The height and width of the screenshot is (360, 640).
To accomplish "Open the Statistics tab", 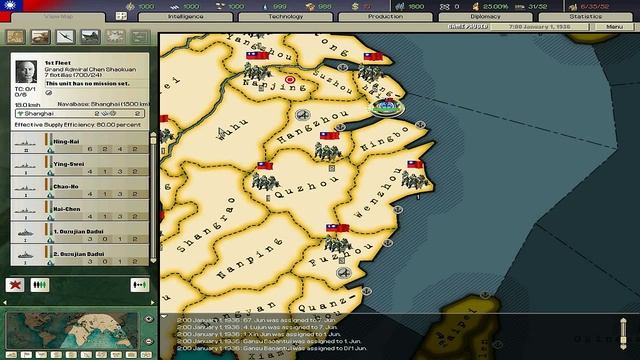I will point(585,17).
